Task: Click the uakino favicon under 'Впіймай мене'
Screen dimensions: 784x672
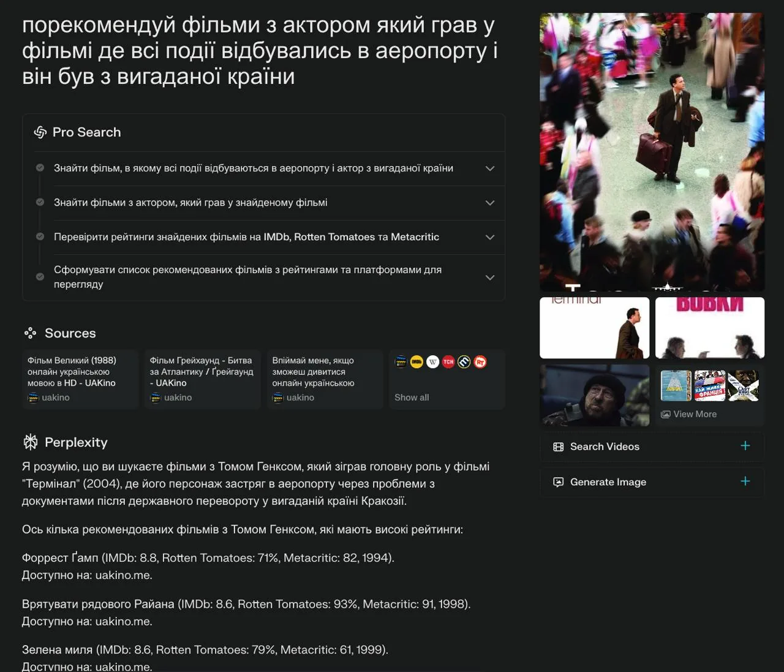Action: point(278,398)
